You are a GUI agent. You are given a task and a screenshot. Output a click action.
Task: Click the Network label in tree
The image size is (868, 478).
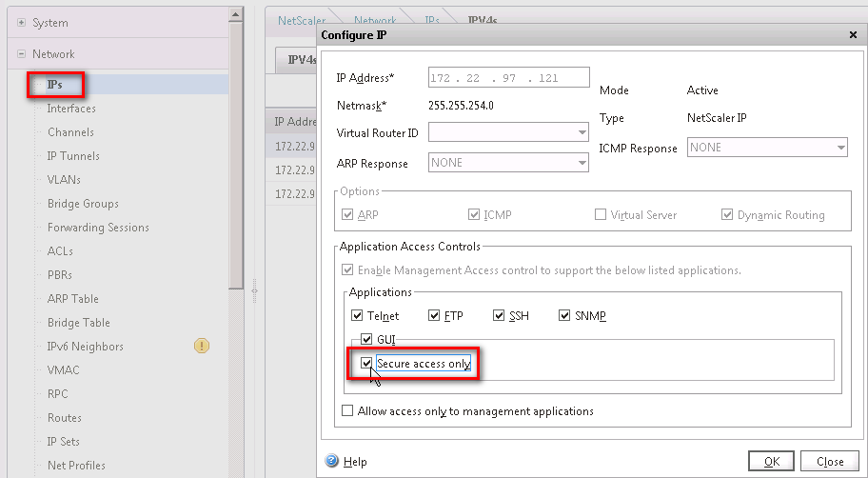[x=53, y=53]
